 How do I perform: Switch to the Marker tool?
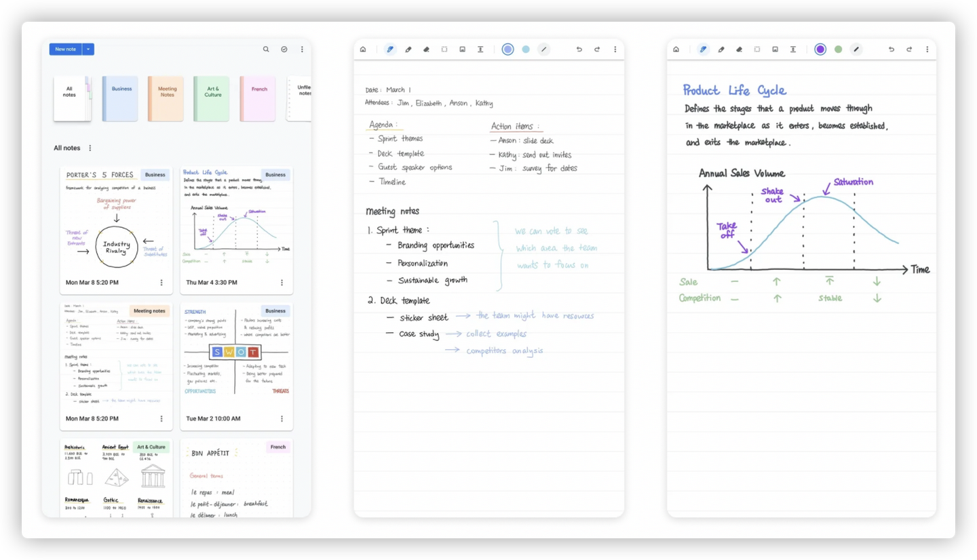click(408, 49)
